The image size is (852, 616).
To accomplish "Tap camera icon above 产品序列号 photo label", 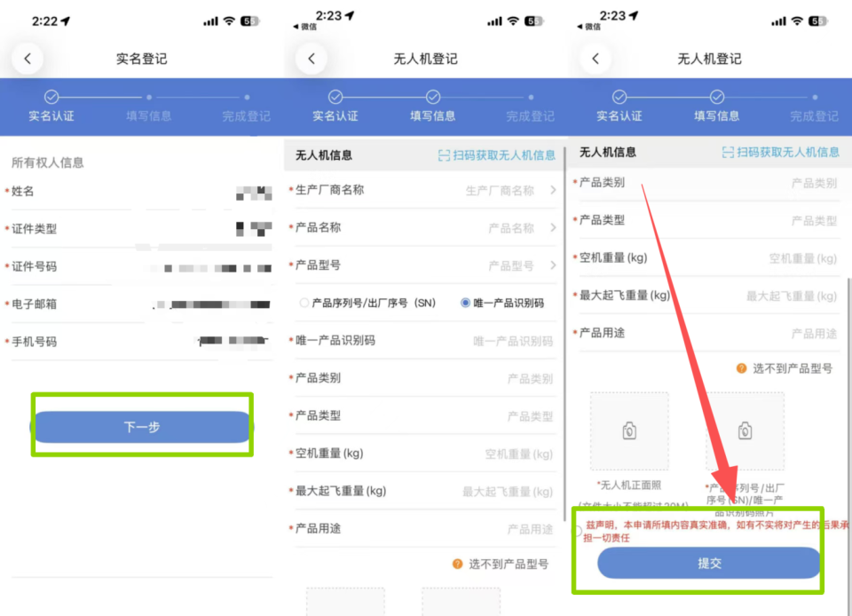I will click(745, 430).
